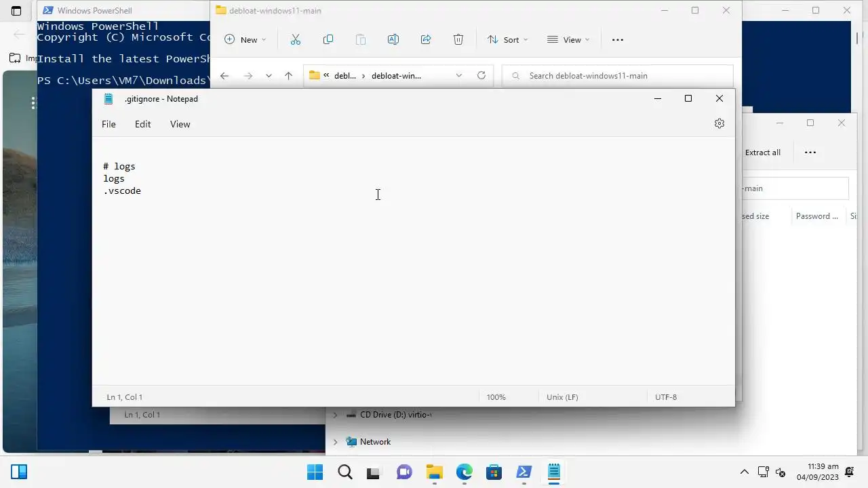Screen dimensions: 868x488
Task: Open See more ellipsis in debloat-windows11-main window
Action: (x=617, y=39)
